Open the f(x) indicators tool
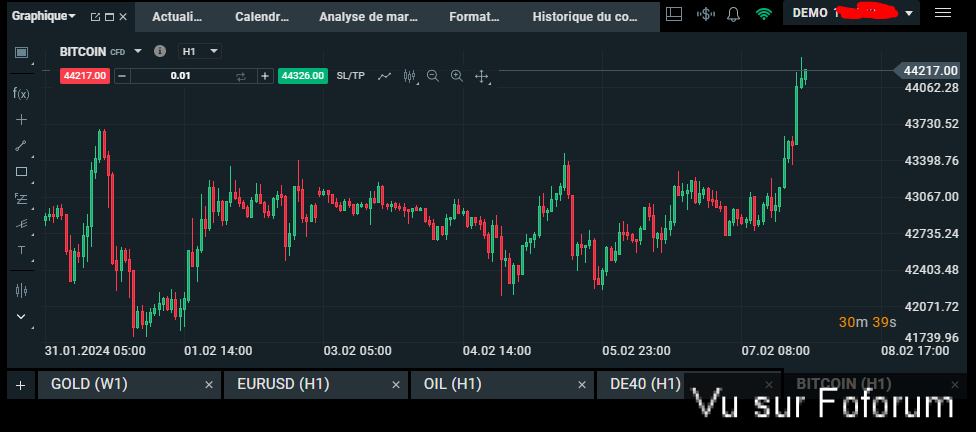Screen dimensions: 976x432 [21, 93]
